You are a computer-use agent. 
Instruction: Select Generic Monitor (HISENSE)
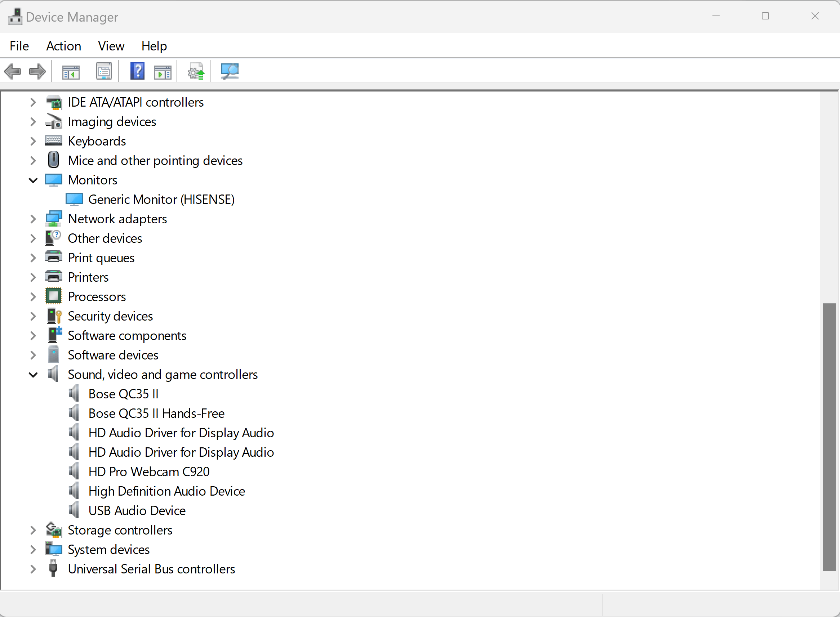point(161,199)
